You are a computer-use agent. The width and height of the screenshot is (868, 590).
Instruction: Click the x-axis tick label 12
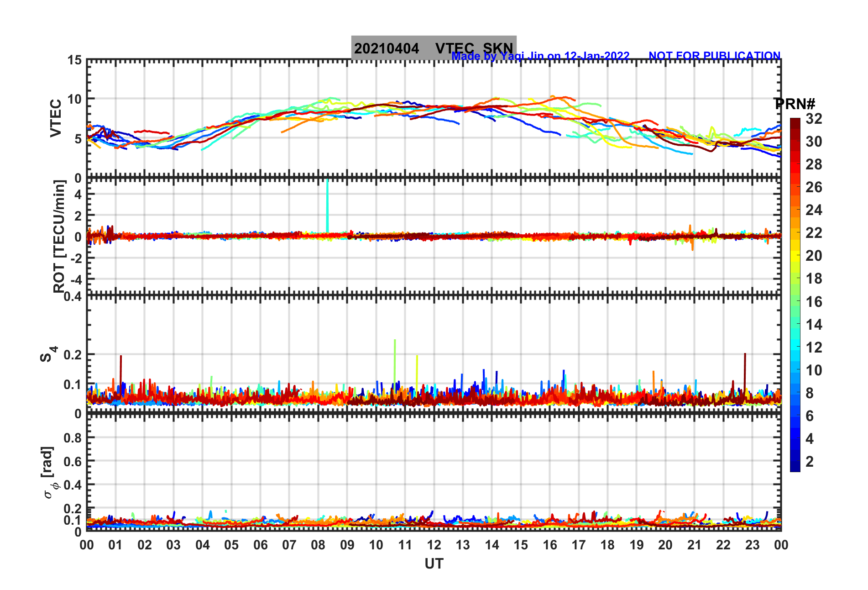tap(434, 545)
